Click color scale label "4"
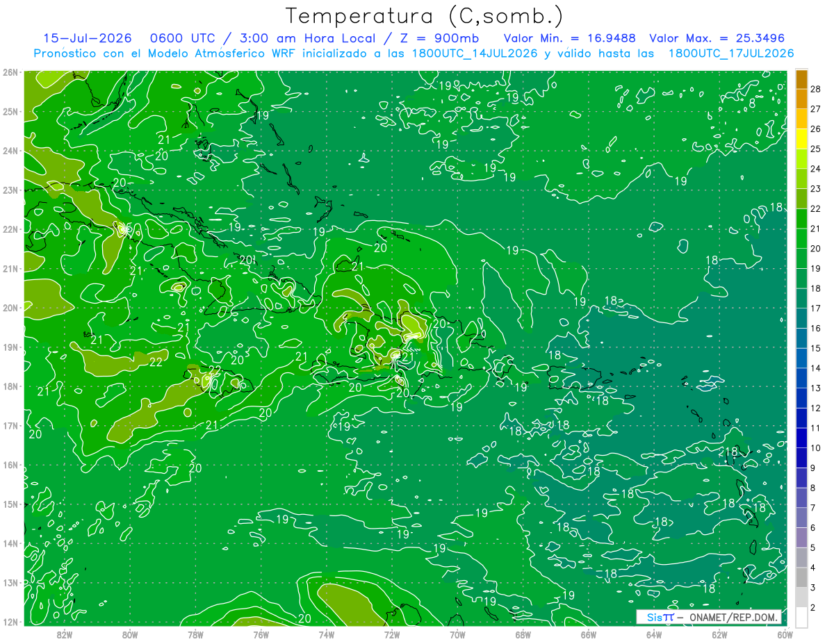This screenshot has height=644, width=834. (813, 568)
